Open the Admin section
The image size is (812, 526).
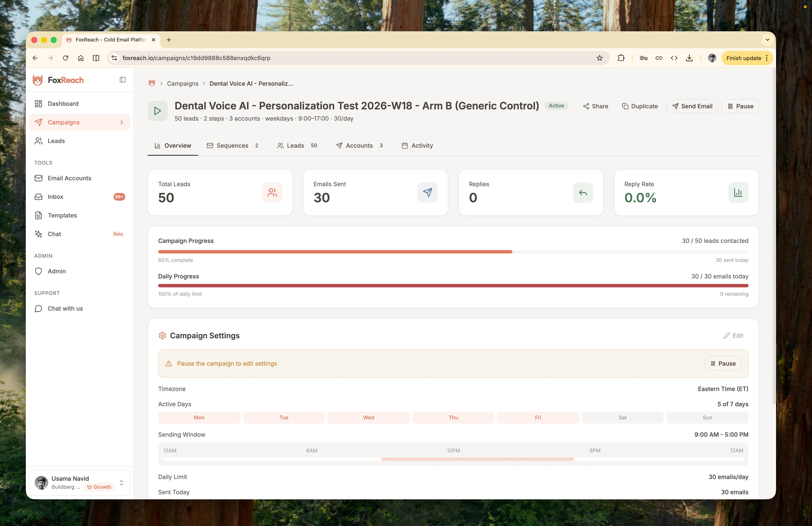point(80,271)
